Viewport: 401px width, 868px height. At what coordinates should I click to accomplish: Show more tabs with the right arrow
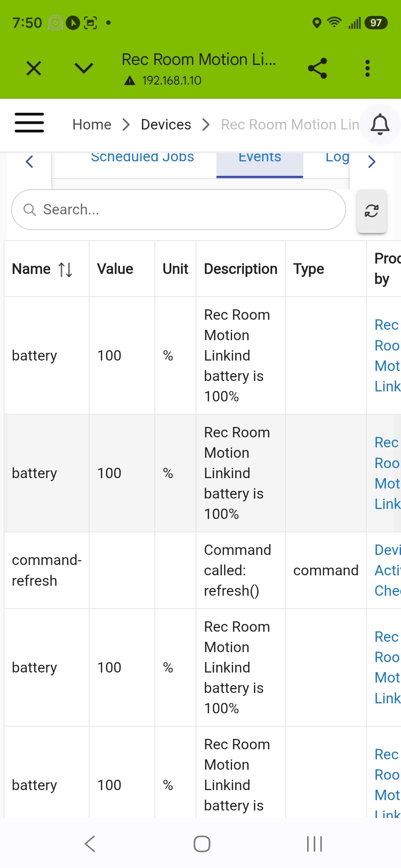372,161
